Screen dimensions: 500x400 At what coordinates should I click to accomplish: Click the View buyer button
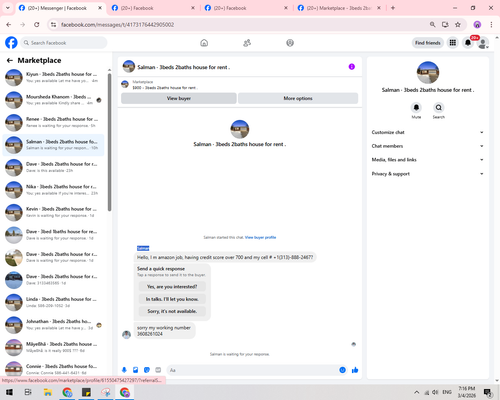179,98
